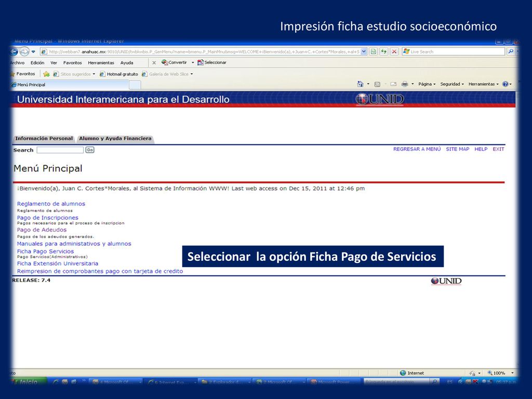Open the Seguridad command bar menu
Viewport: 532px width, 399px height.
click(x=452, y=84)
